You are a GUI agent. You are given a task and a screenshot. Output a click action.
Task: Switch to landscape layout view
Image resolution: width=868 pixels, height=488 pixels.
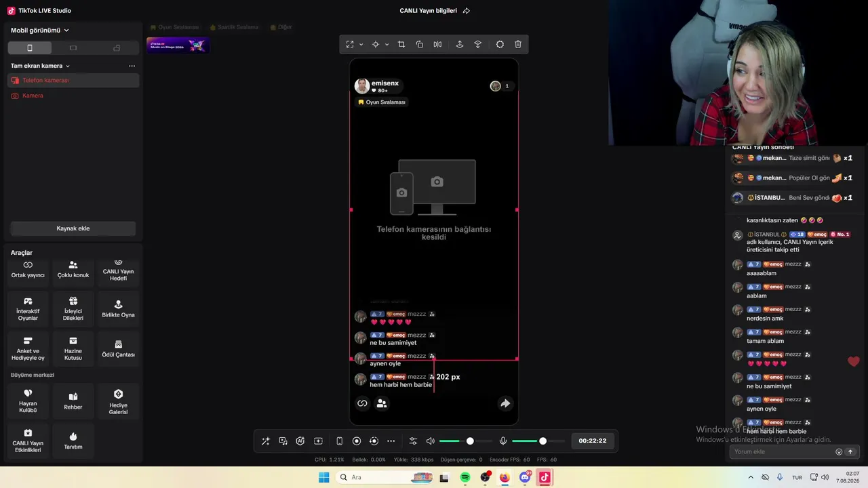pyautogui.click(x=73, y=48)
